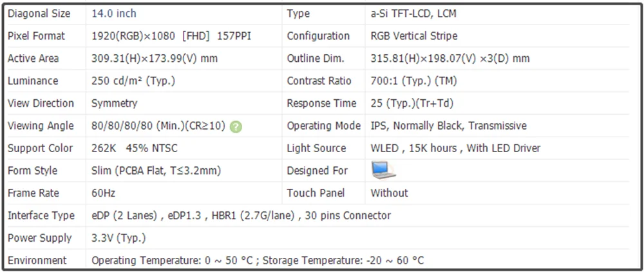The height and width of the screenshot is (272, 644).
Task: Click the Form Style Slim value
Action: [156, 171]
